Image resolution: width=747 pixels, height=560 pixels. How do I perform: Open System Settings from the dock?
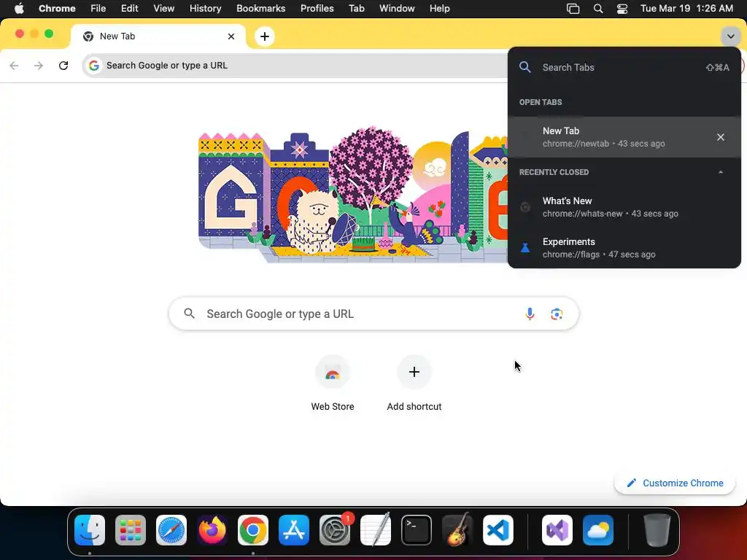(334, 530)
